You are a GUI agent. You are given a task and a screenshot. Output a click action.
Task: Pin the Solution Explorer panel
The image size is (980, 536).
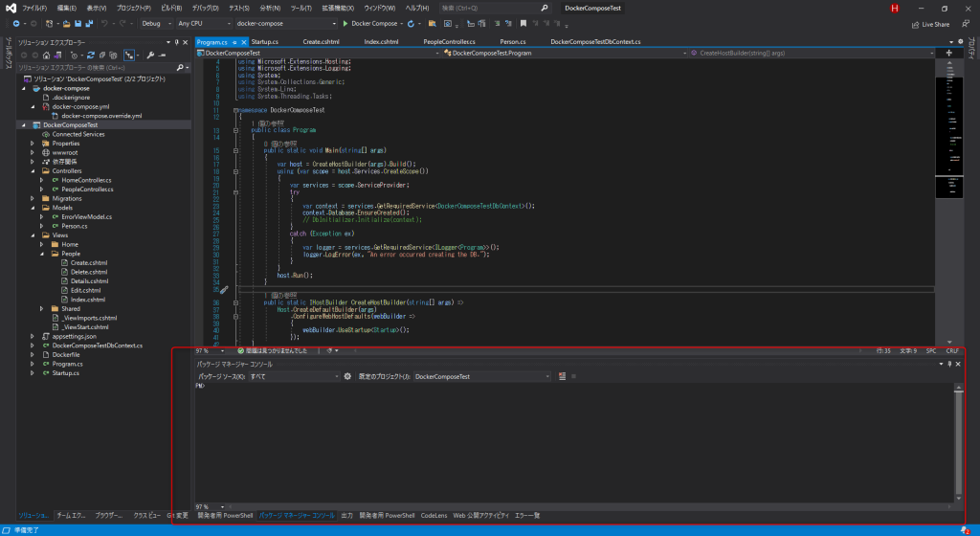click(176, 42)
